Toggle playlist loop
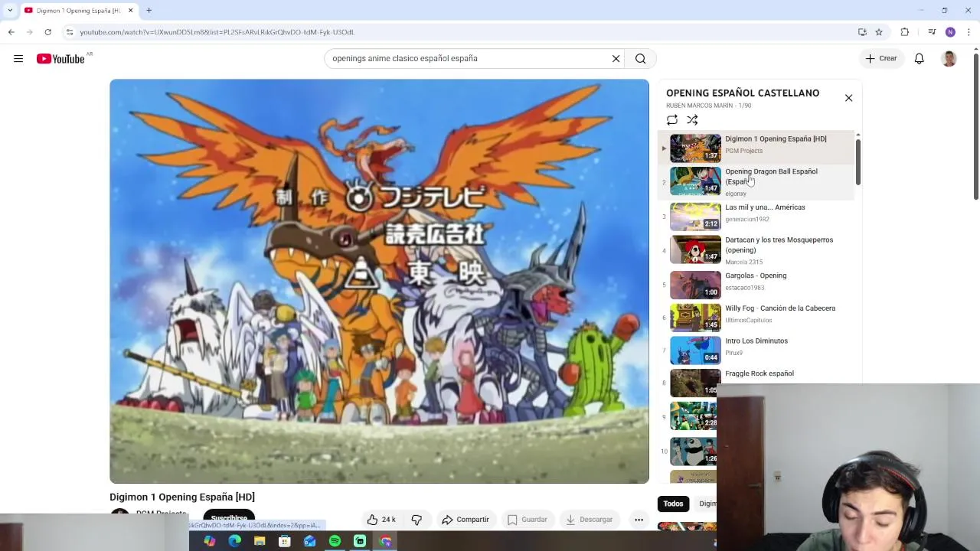 (672, 120)
